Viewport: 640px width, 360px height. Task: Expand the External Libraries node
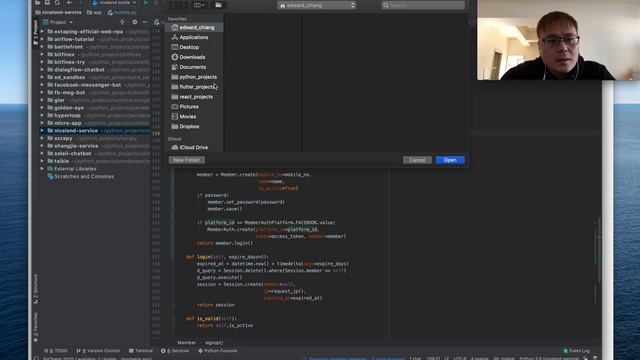(42, 169)
